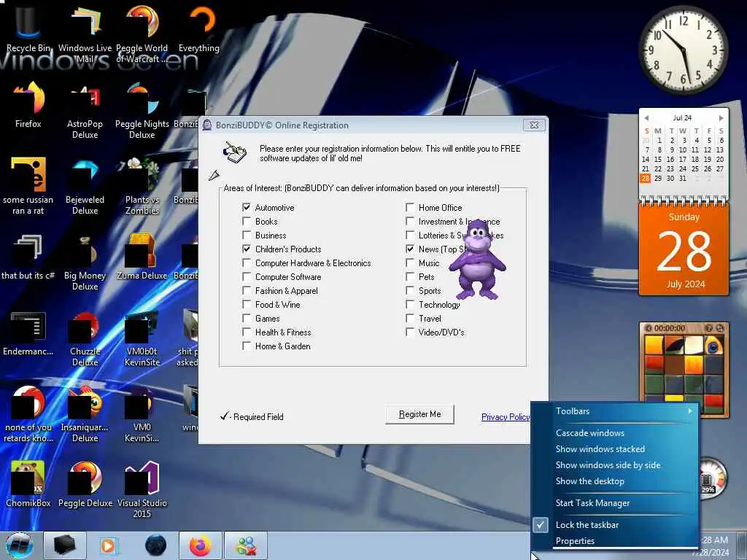Check Computer Hardware & Electronics checkbox
This screenshot has height=560, width=747.
(x=247, y=262)
